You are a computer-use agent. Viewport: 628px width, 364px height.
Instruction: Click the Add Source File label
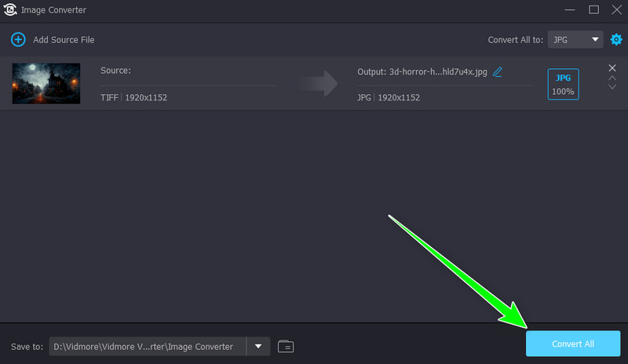click(x=64, y=39)
